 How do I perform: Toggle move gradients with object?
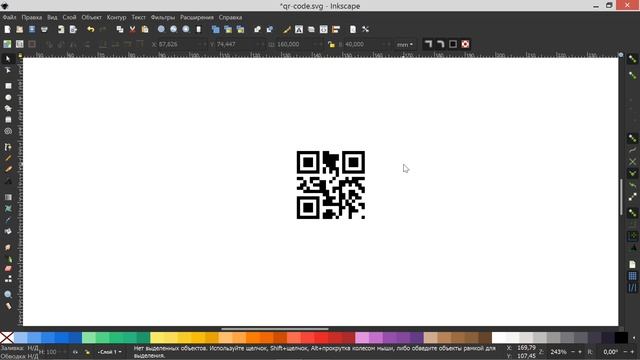453,44
